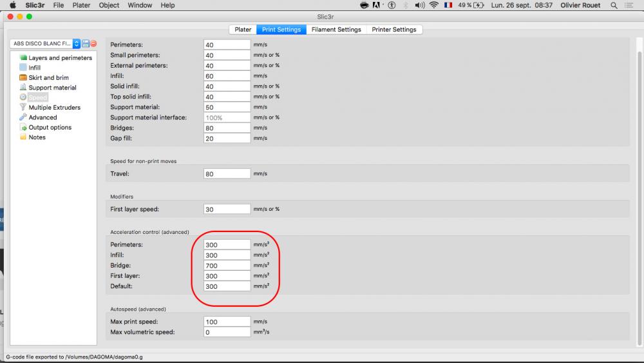Open Spotlight search in menu bar
Image resolution: width=644 pixels, height=363 pixels.
tap(614, 5)
